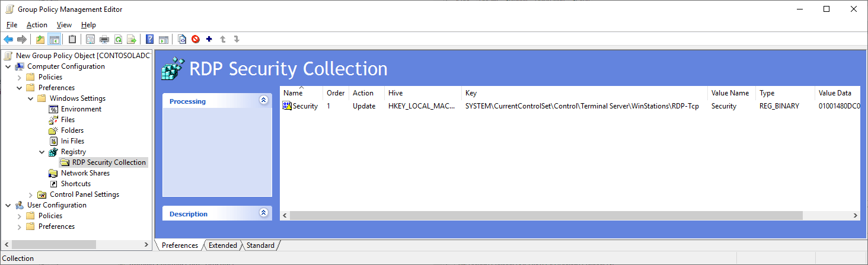The image size is (868, 265).
Task: Collapse the Computer Configuration node
Action: [x=8, y=66]
